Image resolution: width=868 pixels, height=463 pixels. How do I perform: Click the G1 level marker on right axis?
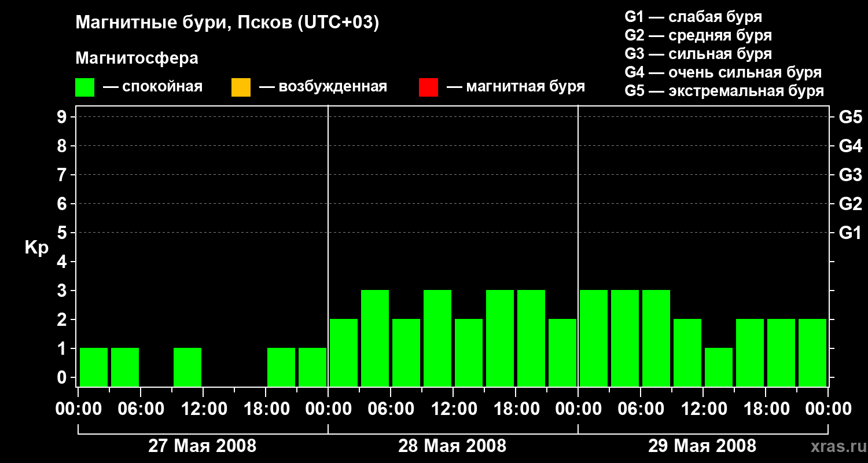pyautogui.click(x=851, y=233)
